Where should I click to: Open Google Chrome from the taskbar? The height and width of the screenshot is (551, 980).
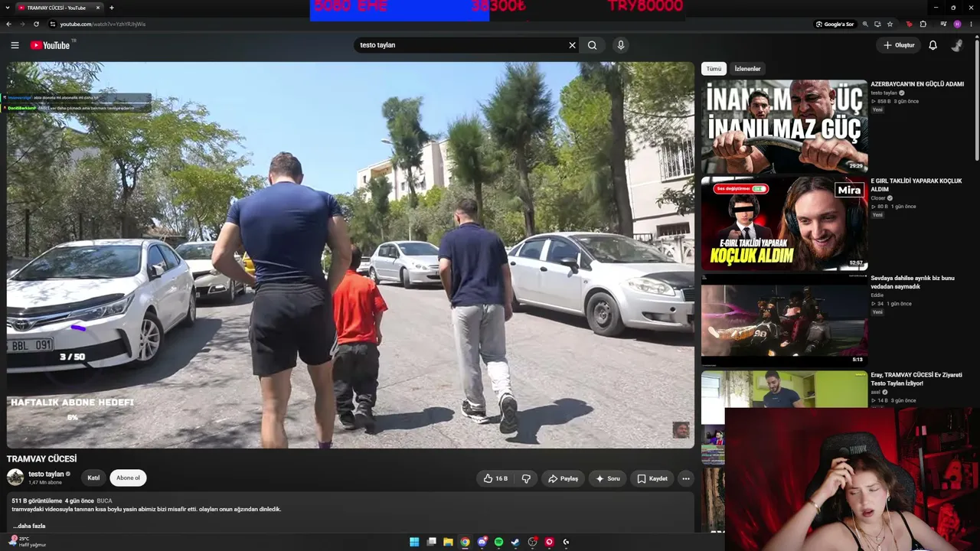click(465, 542)
